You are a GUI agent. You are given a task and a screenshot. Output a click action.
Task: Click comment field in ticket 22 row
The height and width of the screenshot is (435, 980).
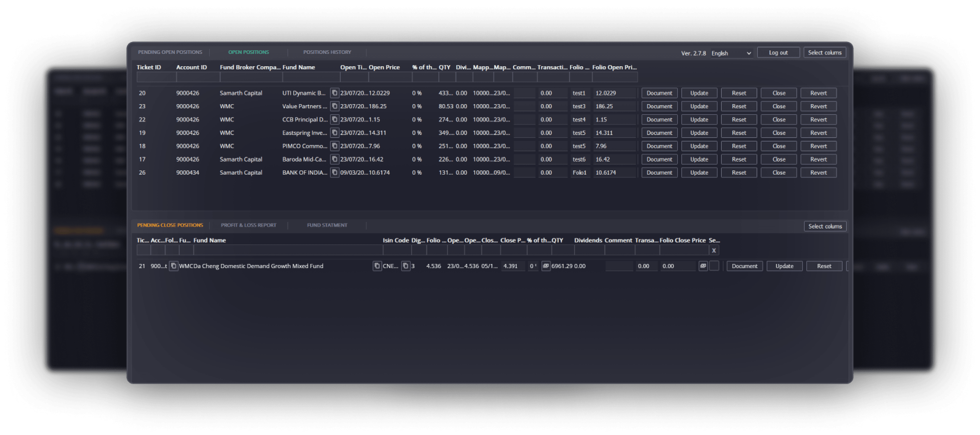(x=525, y=119)
